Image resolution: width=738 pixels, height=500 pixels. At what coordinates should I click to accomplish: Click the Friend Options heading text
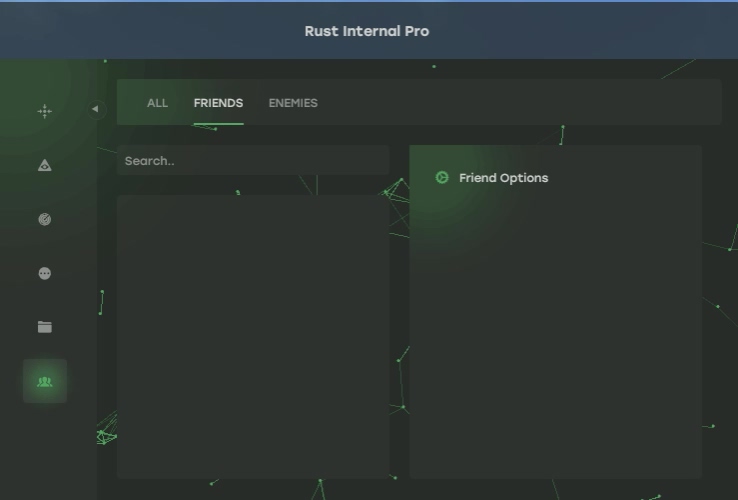pyautogui.click(x=503, y=178)
